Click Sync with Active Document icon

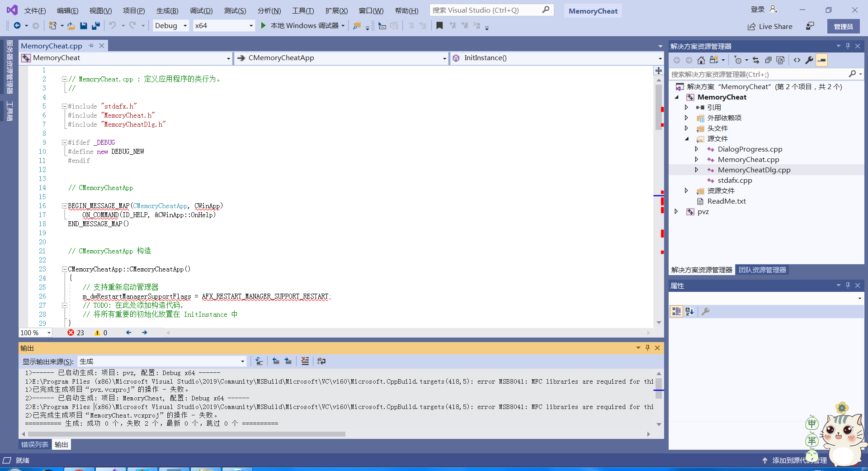pyautogui.click(x=756, y=60)
